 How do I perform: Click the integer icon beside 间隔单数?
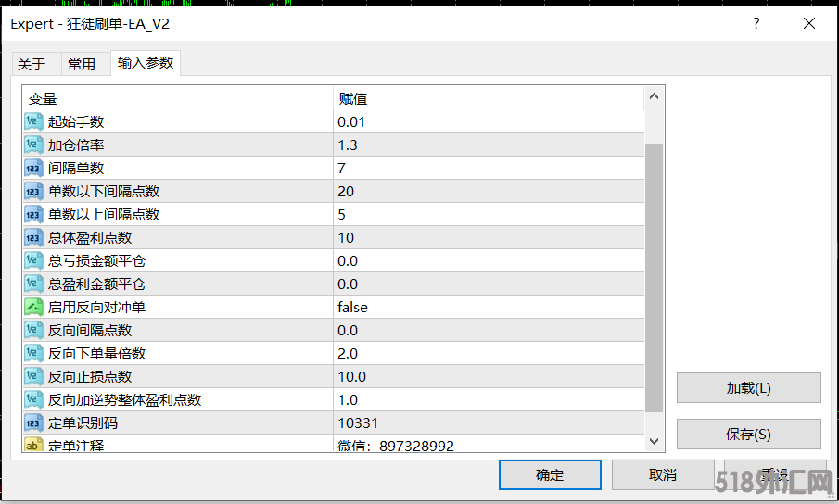(33, 168)
